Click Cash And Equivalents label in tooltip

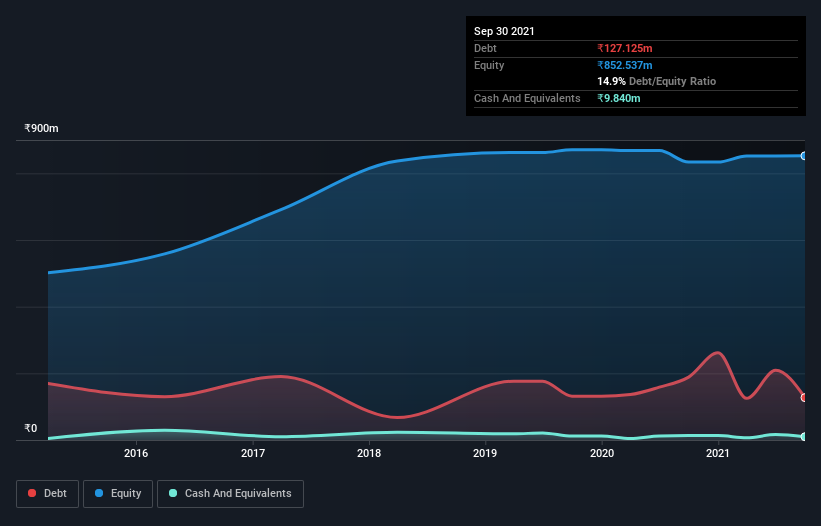(x=527, y=98)
